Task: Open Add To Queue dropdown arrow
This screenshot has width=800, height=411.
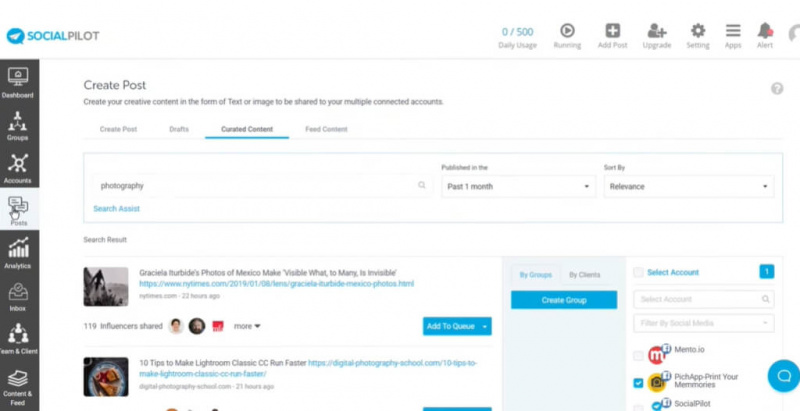Action: coord(485,326)
